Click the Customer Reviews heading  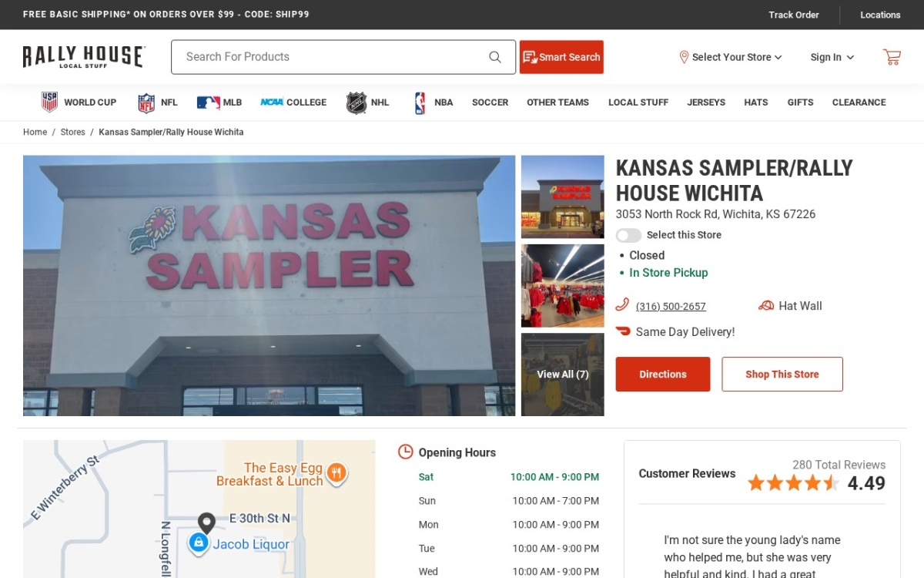pyautogui.click(x=687, y=474)
